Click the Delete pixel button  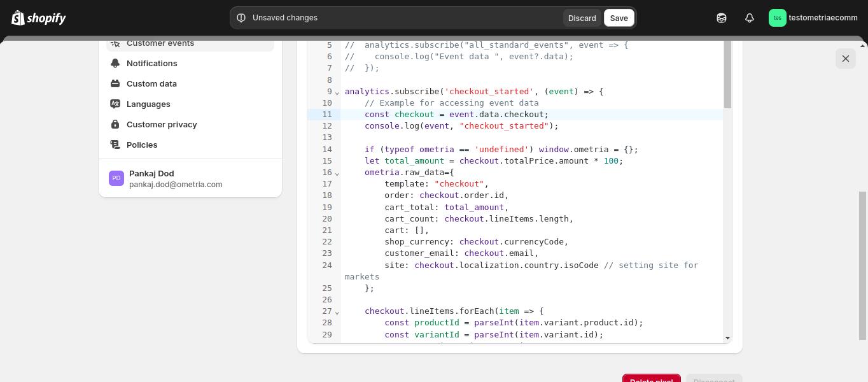pos(652,378)
